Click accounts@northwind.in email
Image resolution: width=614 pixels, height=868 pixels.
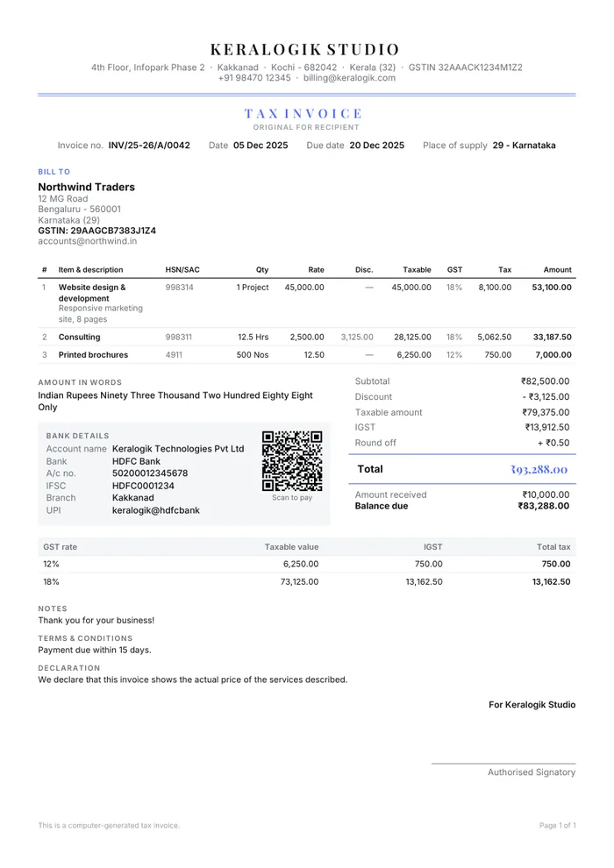click(x=88, y=241)
